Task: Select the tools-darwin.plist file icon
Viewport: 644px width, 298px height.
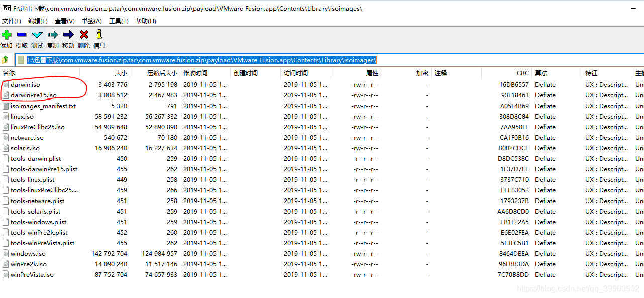Action: 6,158
